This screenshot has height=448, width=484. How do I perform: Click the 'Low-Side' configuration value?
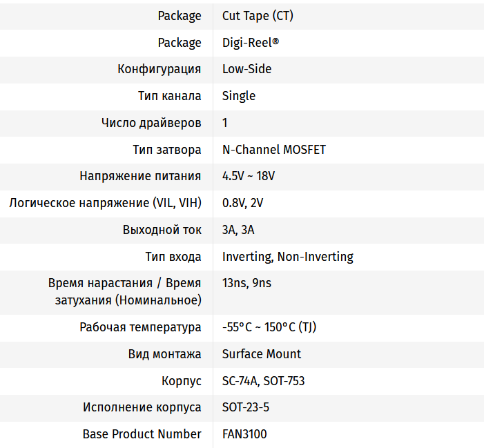pyautogui.click(x=246, y=69)
